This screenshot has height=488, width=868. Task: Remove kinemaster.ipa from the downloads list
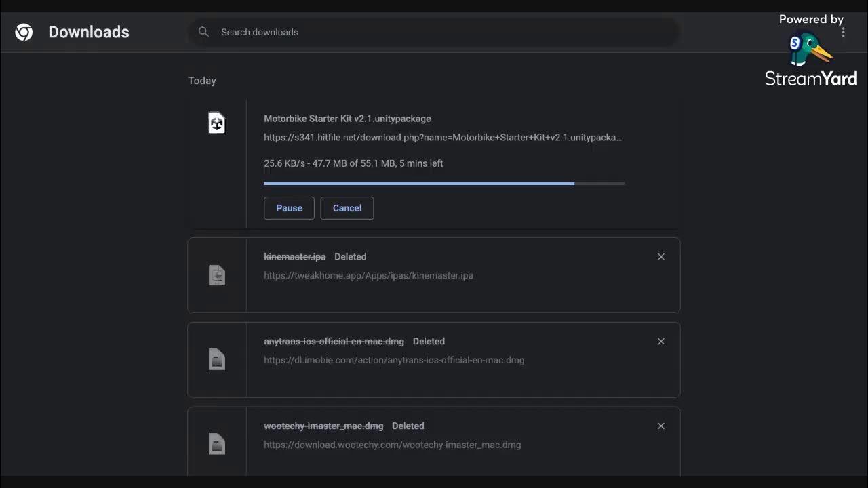[661, 257]
